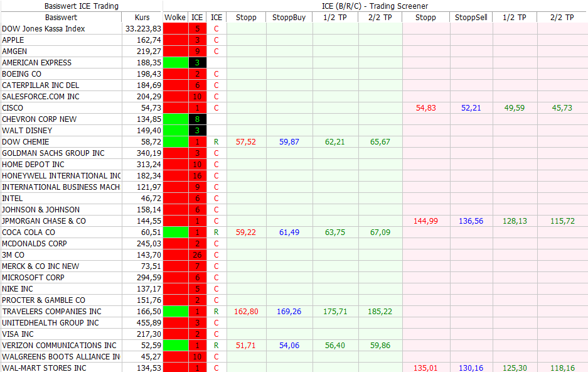Click DOW CHEMIE stop value 57,52
This screenshot has height=372, width=588.
coord(246,141)
